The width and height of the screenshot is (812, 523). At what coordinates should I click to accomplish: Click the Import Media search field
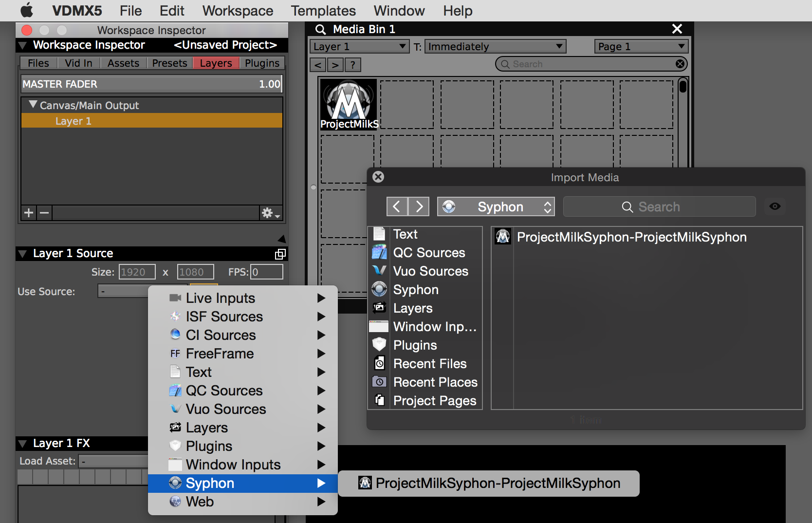[x=660, y=206]
